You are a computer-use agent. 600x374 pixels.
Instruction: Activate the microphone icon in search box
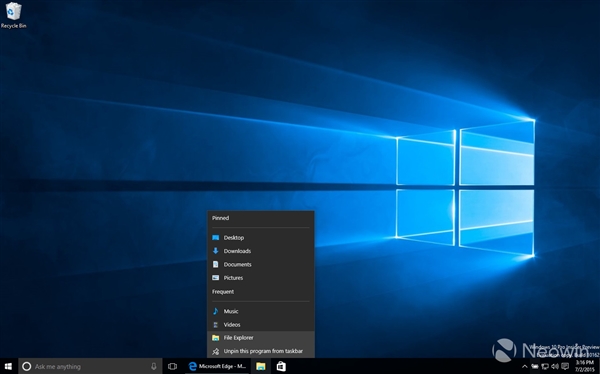[153, 366]
